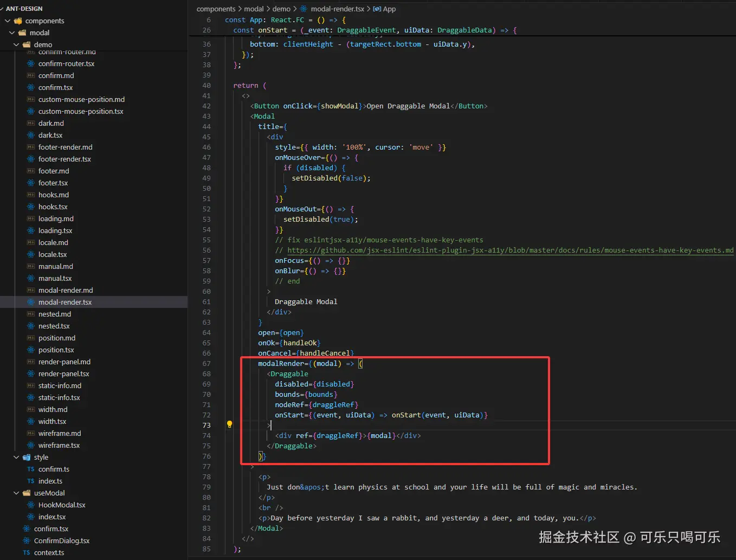Open modal-render.md in the explorer

[66, 290]
